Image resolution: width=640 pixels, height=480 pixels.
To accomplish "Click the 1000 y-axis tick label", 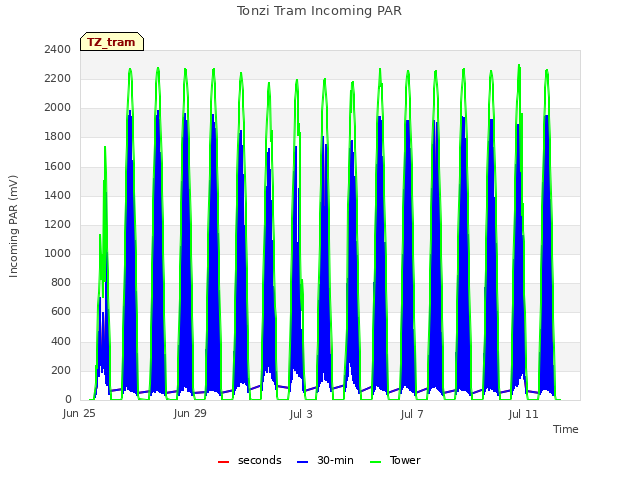I will 58,253.
